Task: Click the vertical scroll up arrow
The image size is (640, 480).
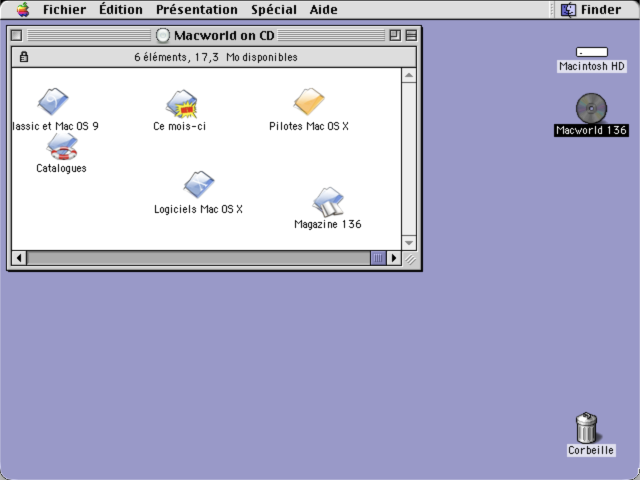Action: 409,76
